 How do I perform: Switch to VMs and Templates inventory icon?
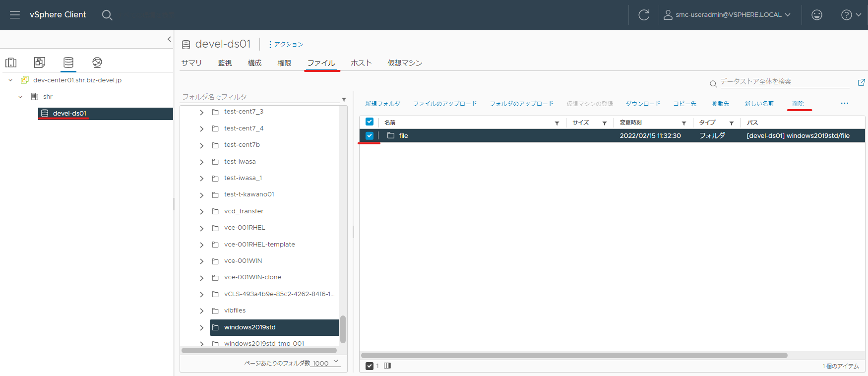(x=40, y=63)
